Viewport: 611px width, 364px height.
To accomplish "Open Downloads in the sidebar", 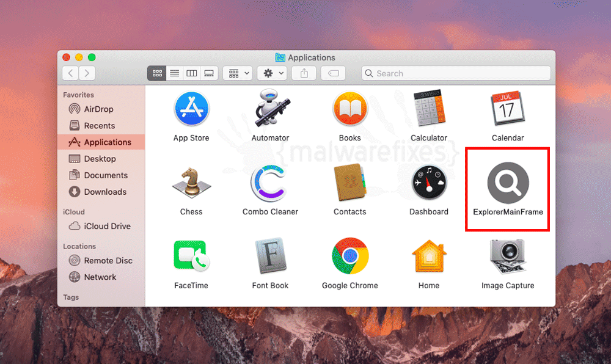I will [101, 192].
